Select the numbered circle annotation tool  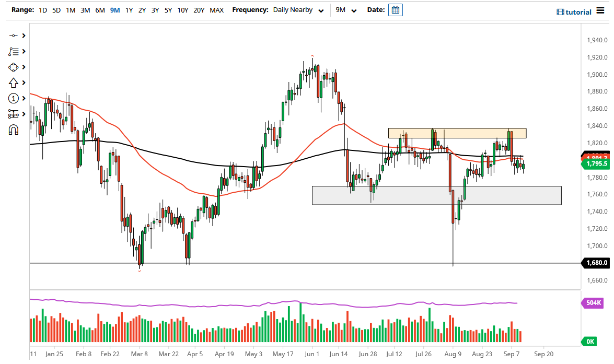click(13, 98)
